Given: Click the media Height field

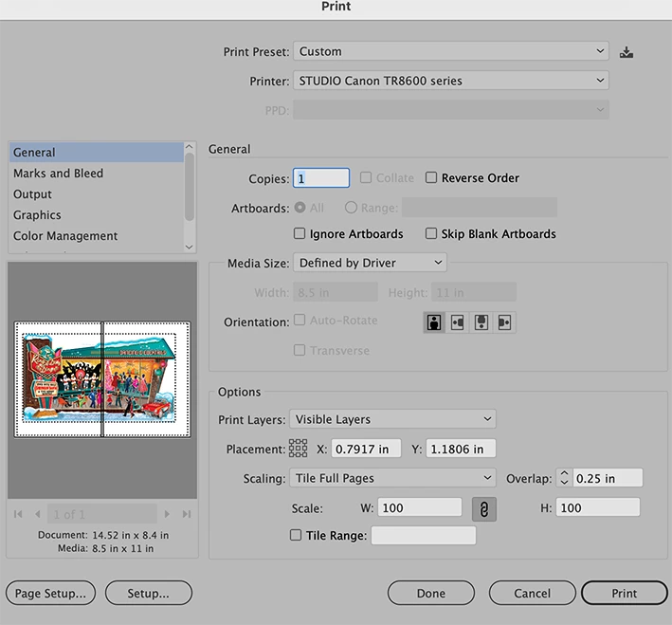Looking at the screenshot, I should pos(474,292).
